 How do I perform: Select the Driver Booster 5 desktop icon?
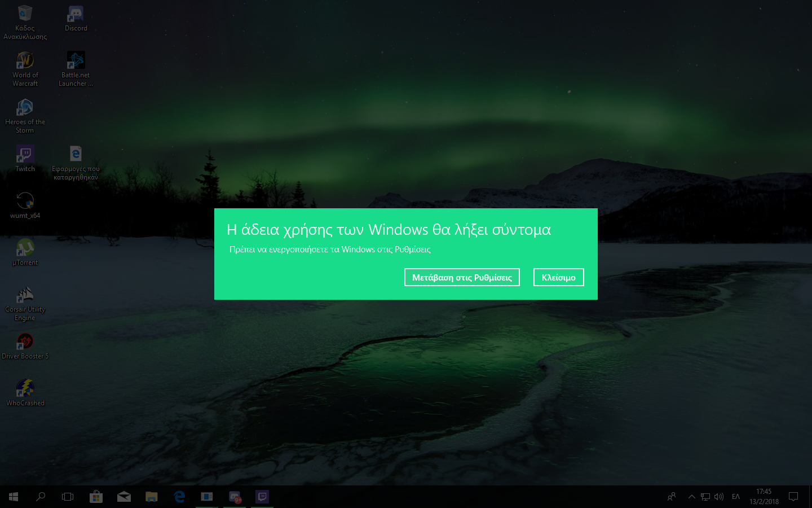pyautogui.click(x=25, y=346)
